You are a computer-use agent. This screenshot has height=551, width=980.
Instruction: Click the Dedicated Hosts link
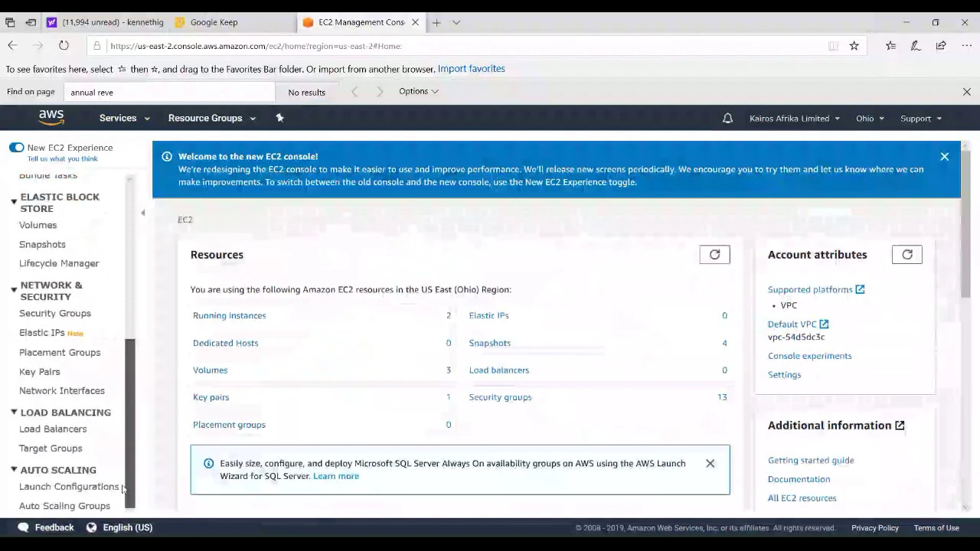225,343
